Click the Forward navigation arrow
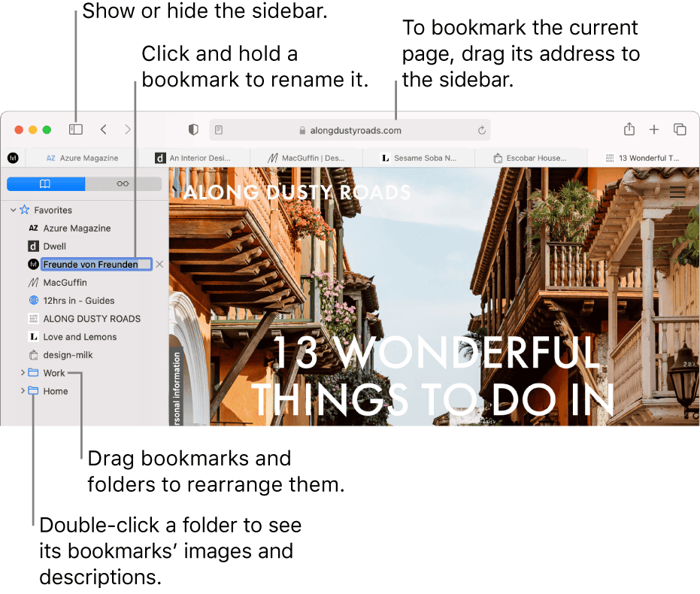The image size is (700, 594). point(127,129)
